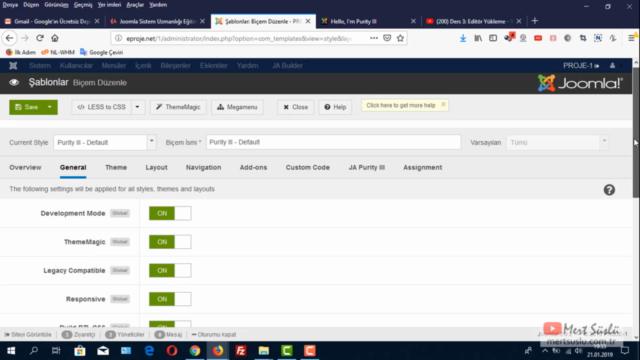Open the Varsayılan Tümü dropdown
640x360 pixels.
558,142
